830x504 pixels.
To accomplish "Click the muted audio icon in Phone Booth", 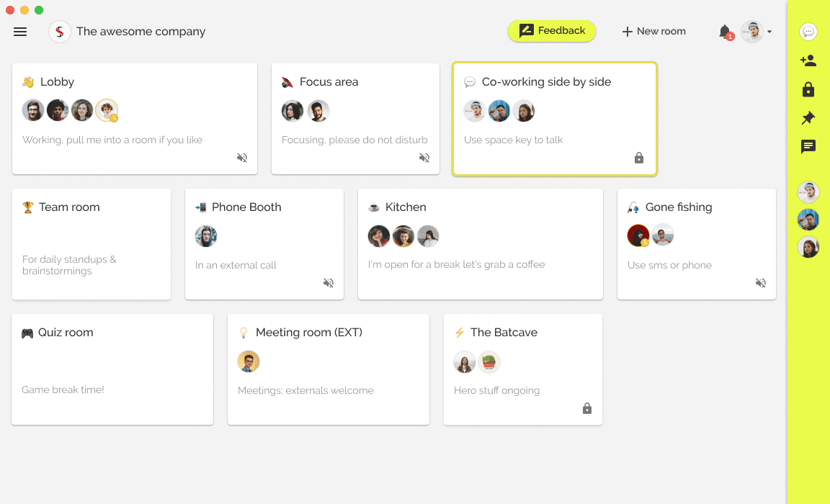I will (x=329, y=283).
